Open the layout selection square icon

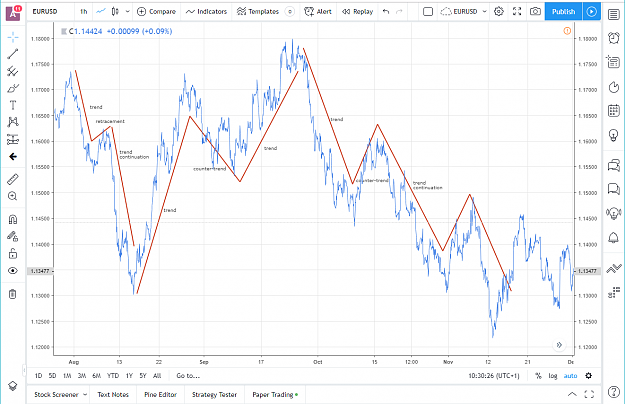click(x=428, y=12)
